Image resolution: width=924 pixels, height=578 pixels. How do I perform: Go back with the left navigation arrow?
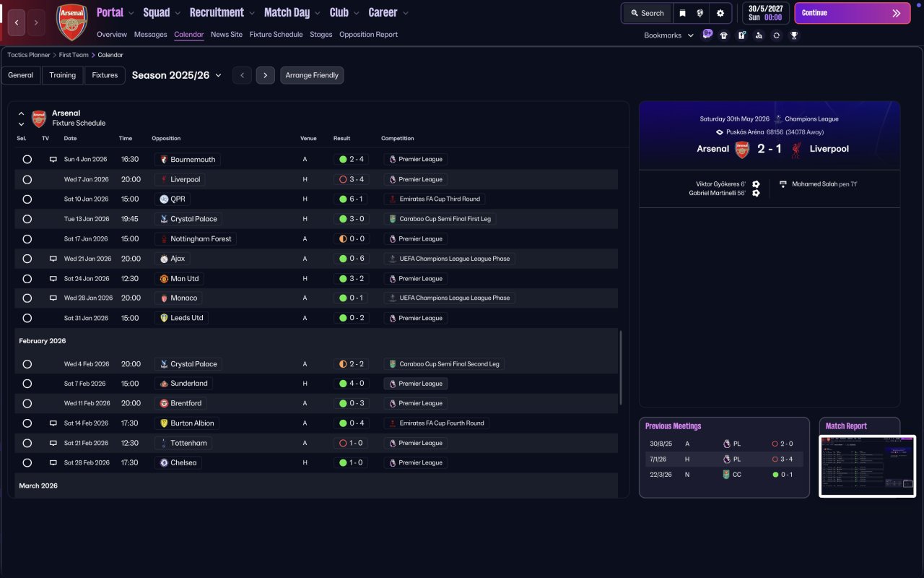tap(17, 23)
